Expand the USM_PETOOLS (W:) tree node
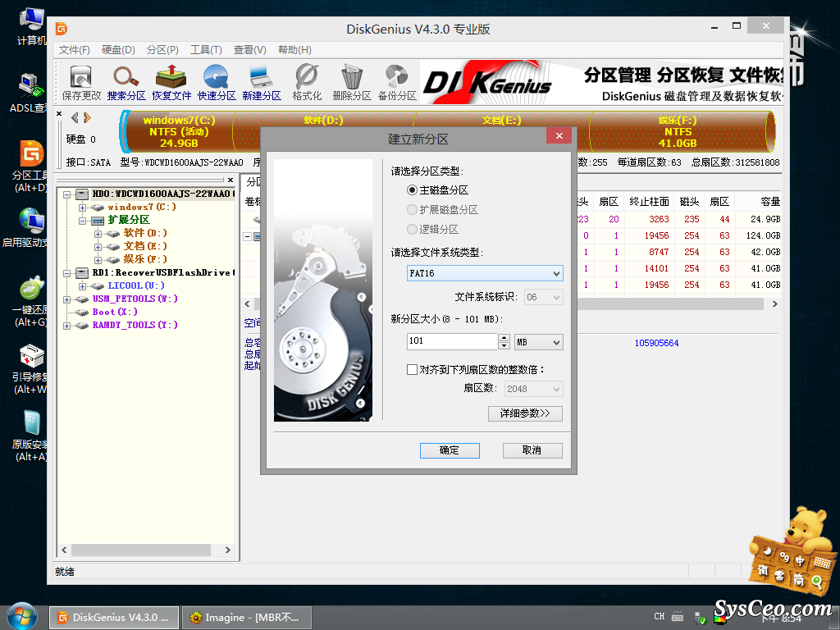 point(67,299)
